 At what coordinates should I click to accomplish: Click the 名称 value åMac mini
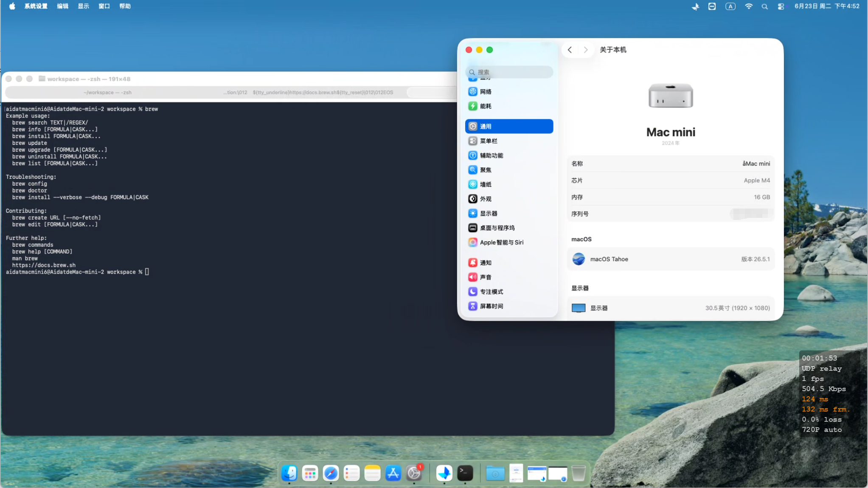756,164
